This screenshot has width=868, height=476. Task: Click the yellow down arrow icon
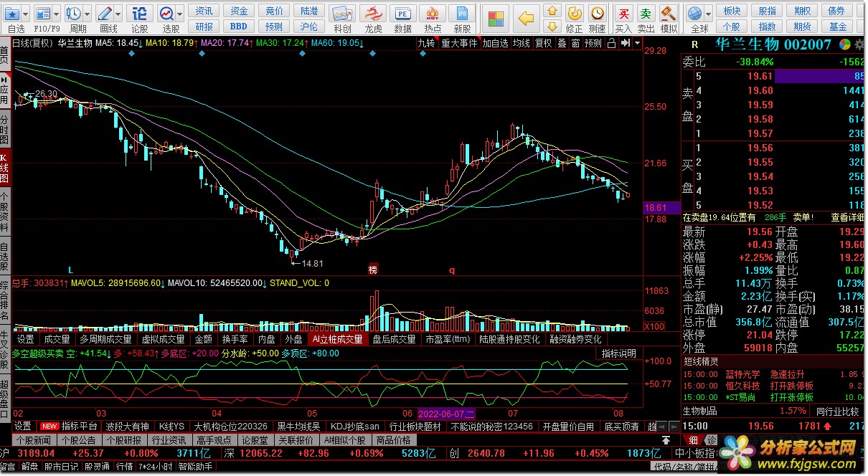pyautogui.click(x=552, y=27)
